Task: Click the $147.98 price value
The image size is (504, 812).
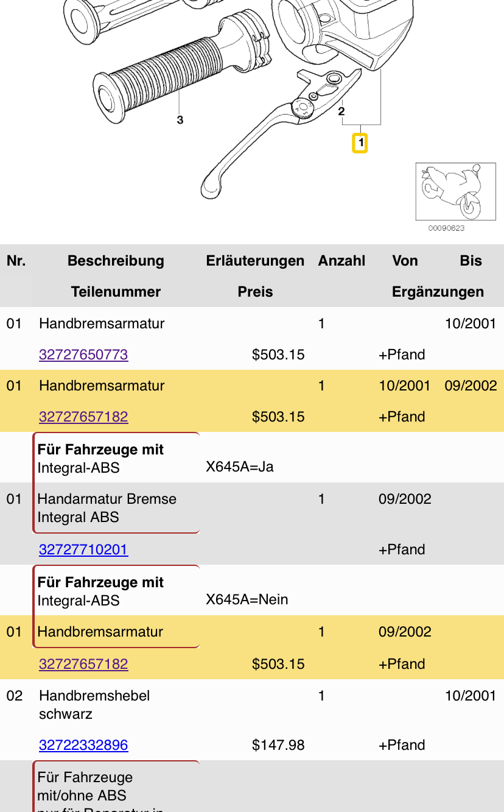Action: point(278,745)
